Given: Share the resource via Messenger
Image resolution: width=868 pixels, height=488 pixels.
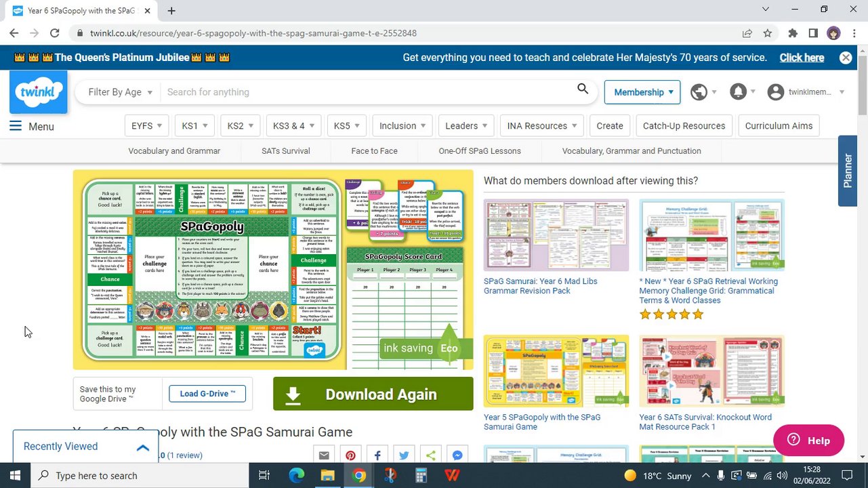Looking at the screenshot, I should pyautogui.click(x=457, y=455).
